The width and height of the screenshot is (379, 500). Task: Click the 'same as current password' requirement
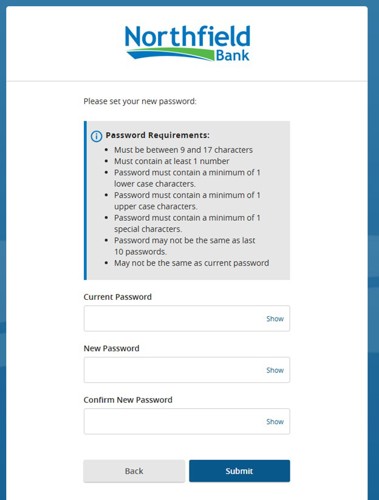pyautogui.click(x=192, y=263)
